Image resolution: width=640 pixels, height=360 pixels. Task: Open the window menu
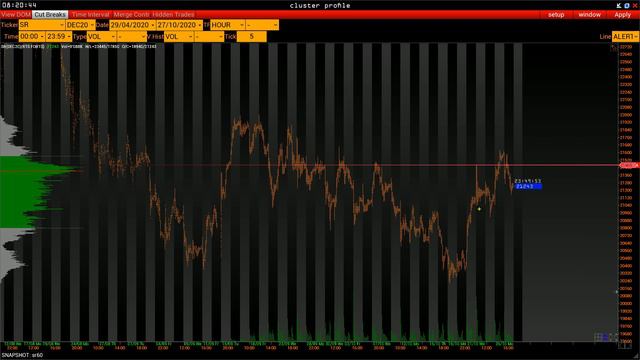click(x=589, y=15)
